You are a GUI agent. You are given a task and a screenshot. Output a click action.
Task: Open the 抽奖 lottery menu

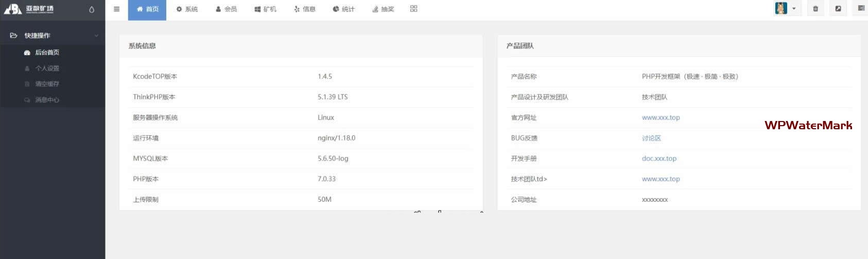click(x=383, y=9)
